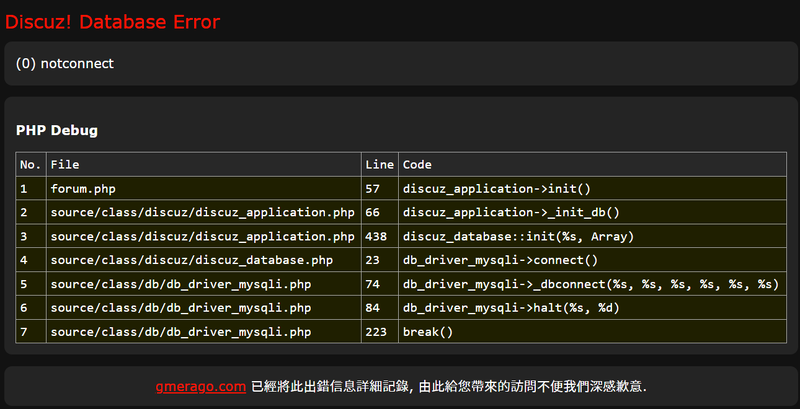Click row number '2' in No. column
800x409 pixels.
(x=31, y=212)
